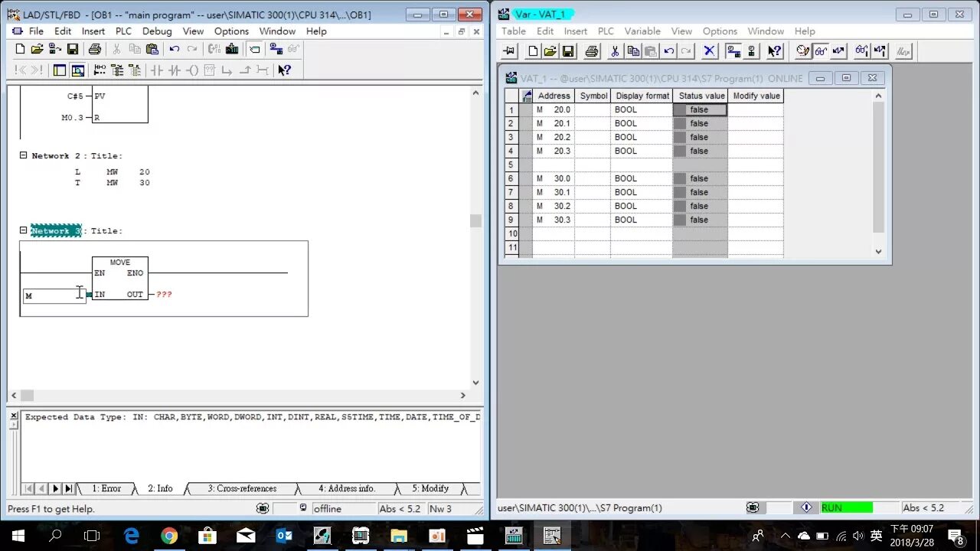980x551 pixels.
Task: Click Open in the LAD/STL/FBD toolbar
Action: (38, 49)
